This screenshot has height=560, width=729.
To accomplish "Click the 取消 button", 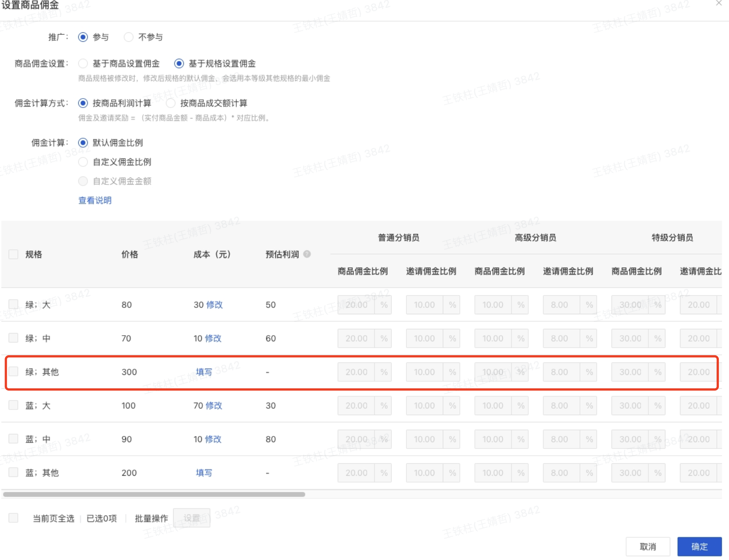I will tap(648, 546).
